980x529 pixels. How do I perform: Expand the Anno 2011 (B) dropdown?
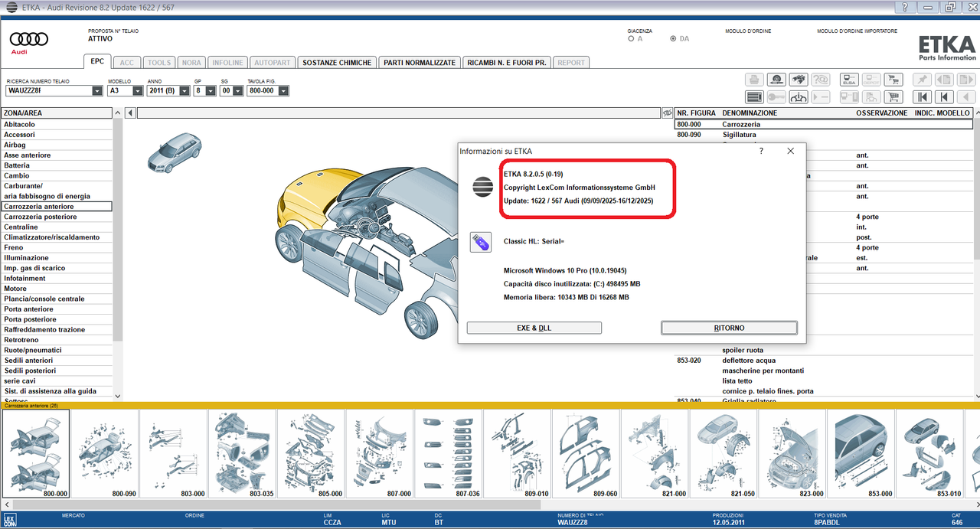[184, 90]
